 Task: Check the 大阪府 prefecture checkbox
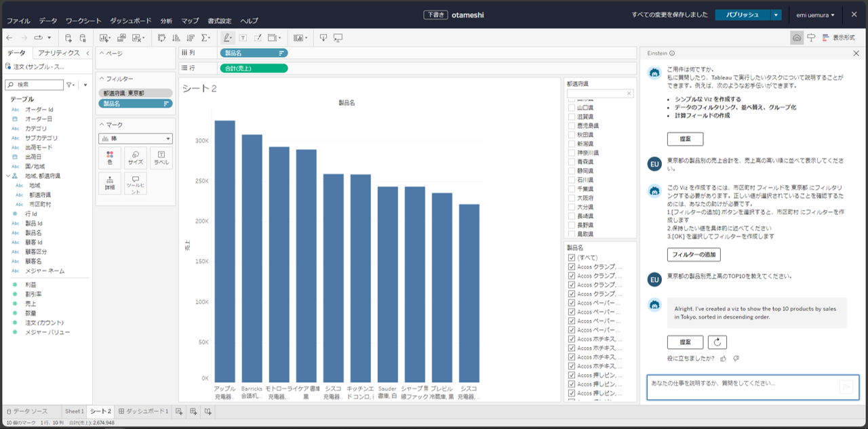point(572,198)
